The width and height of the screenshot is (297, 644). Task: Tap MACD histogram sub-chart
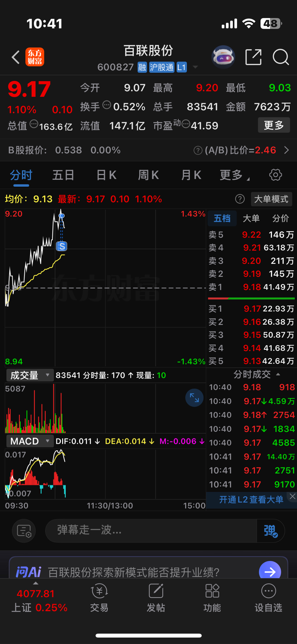coord(105,474)
